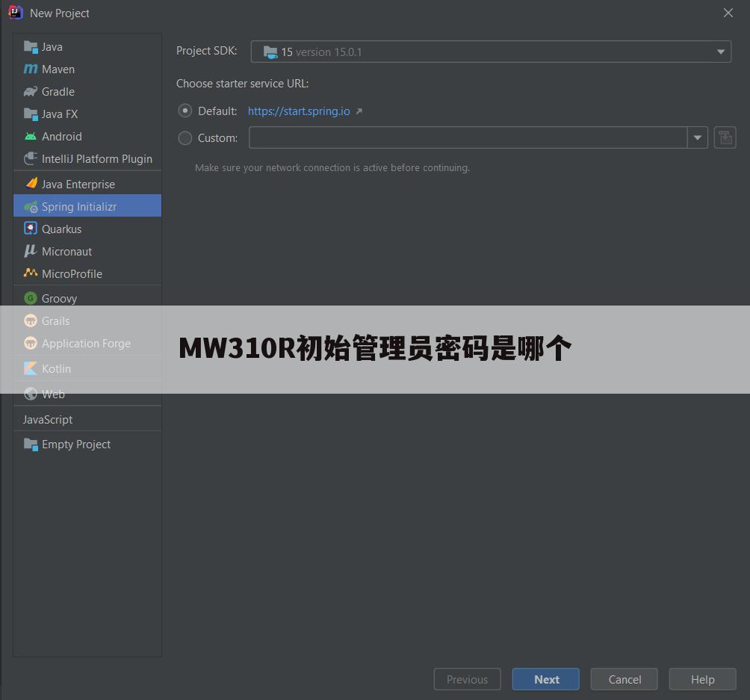Click the Spring Initializr leaf icon
750x700 pixels.
tap(31, 207)
